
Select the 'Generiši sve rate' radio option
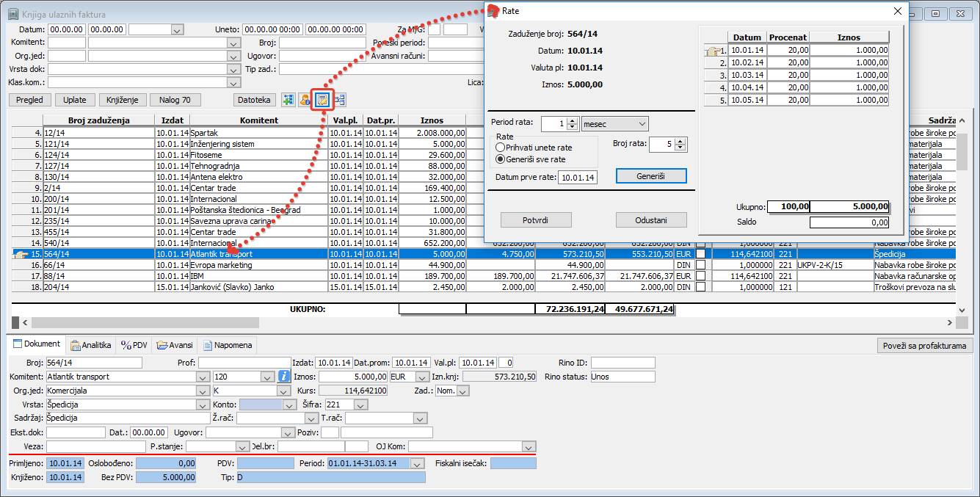point(501,159)
